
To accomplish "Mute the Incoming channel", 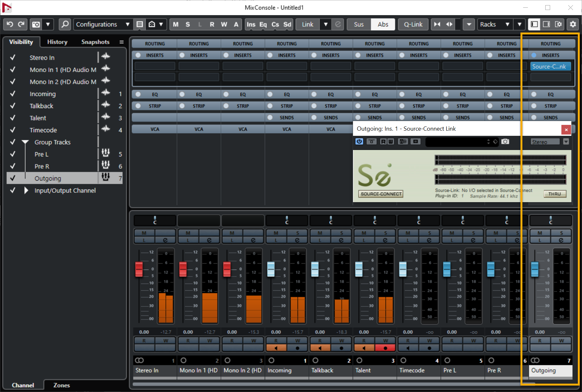I will point(276,233).
